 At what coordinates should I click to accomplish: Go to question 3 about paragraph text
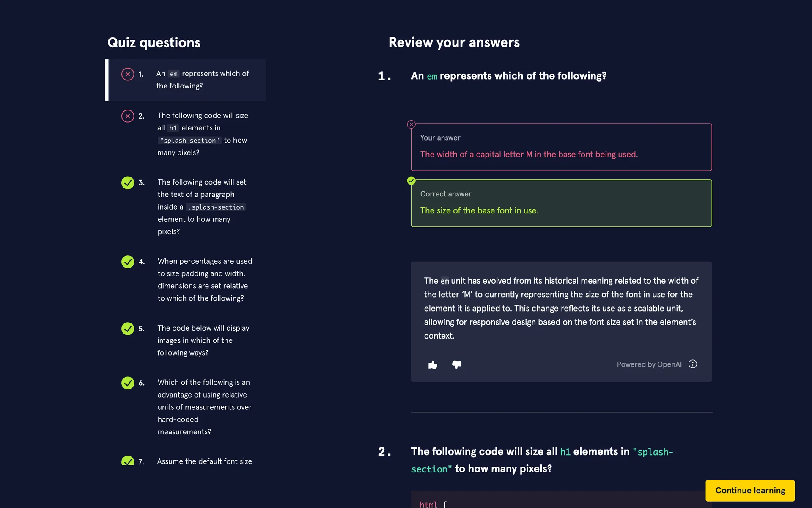[201, 207]
